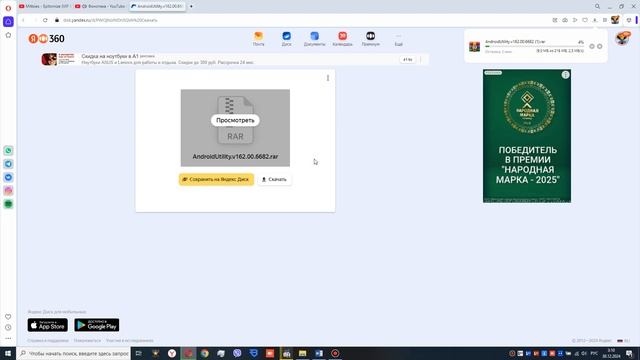Open Instagram in the Opera sidebar
Screen dimensions: 640x360
click(8, 191)
